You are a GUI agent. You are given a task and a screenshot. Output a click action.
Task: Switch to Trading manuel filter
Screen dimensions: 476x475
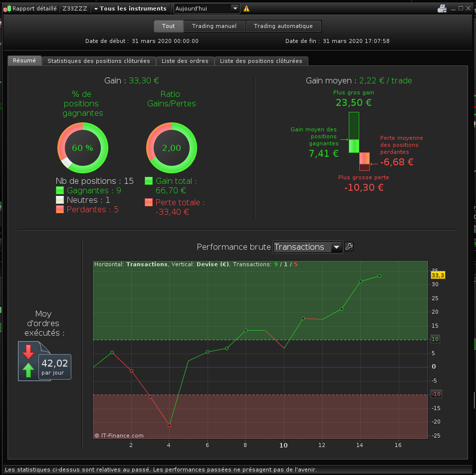[x=215, y=26]
